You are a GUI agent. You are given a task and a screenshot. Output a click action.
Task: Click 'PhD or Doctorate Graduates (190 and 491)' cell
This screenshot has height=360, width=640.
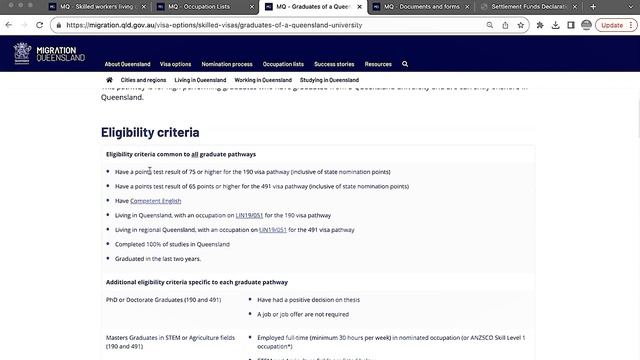point(163,300)
